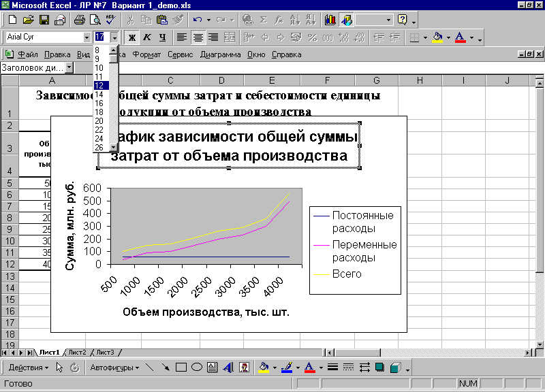
Task: Click the Paste clipboard icon
Action: pos(161,20)
